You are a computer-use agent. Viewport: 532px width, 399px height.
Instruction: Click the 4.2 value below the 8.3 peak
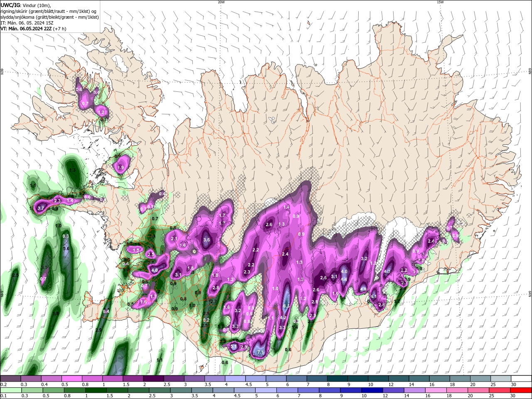283,318
